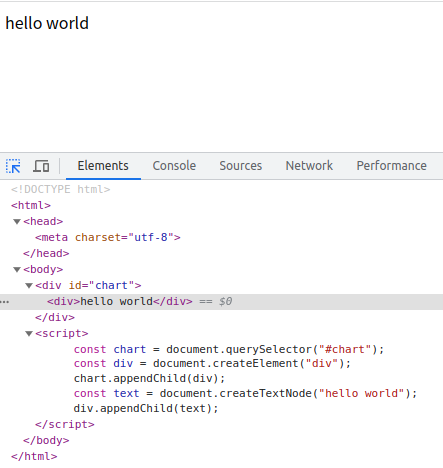Click the createElement "div" code line
Viewport: 443px width, 468px height.
pyautogui.click(x=212, y=363)
